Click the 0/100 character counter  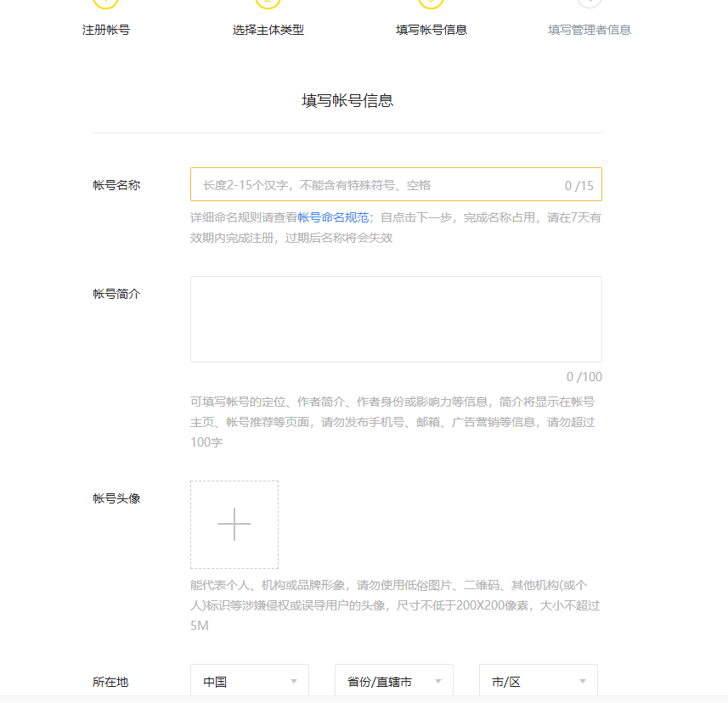pyautogui.click(x=584, y=377)
